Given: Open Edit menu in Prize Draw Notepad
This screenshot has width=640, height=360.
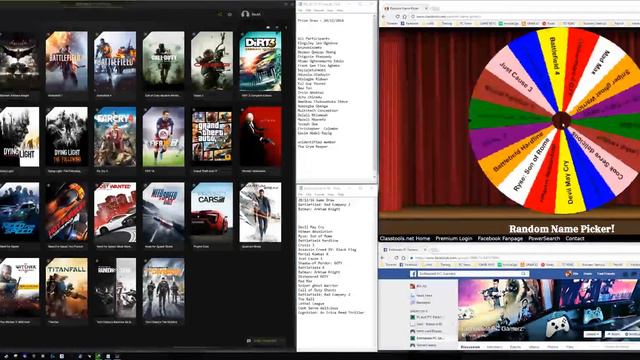Looking at the screenshot, I should (x=309, y=10).
